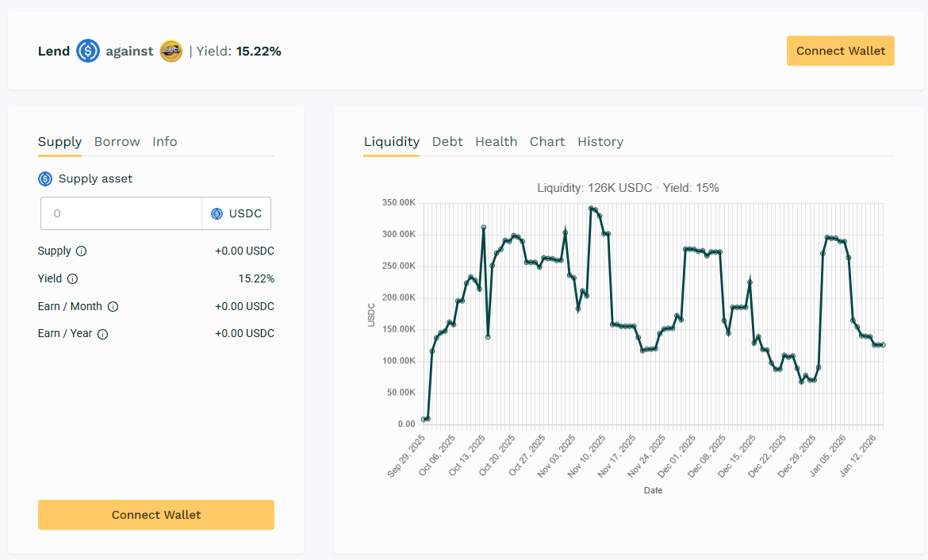The width and height of the screenshot is (928, 560).
Task: Open the Earn / Year info tooltip icon
Action: [102, 334]
